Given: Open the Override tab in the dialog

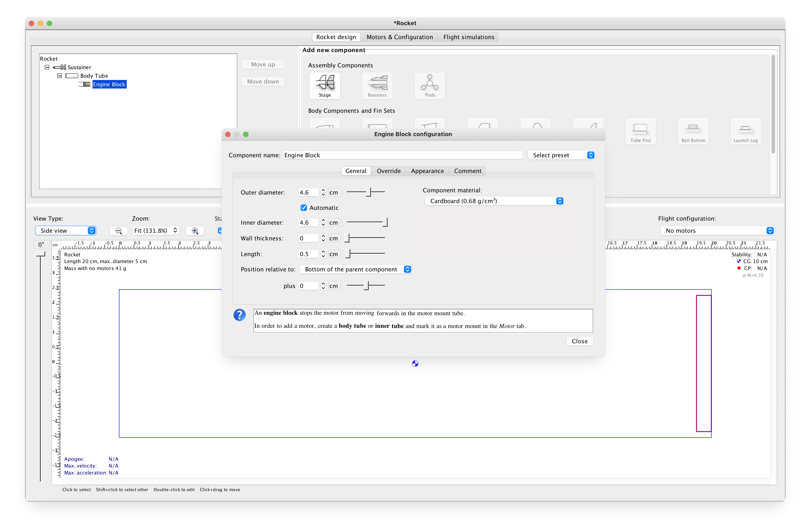Looking at the screenshot, I should (x=389, y=171).
